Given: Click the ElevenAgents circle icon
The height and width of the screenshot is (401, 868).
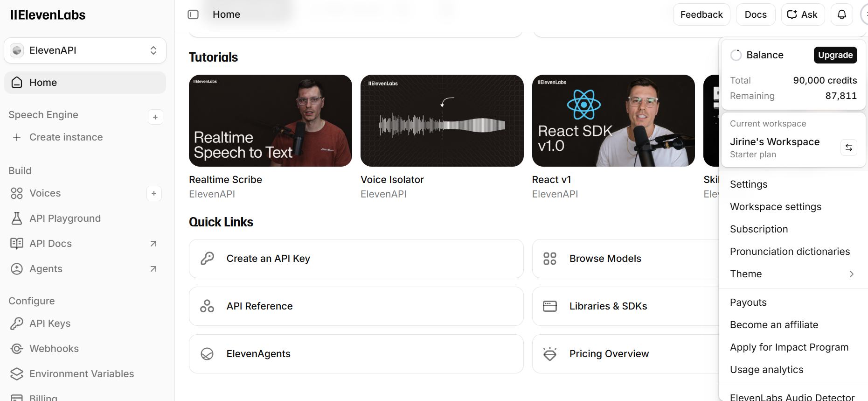Looking at the screenshot, I should [207, 354].
